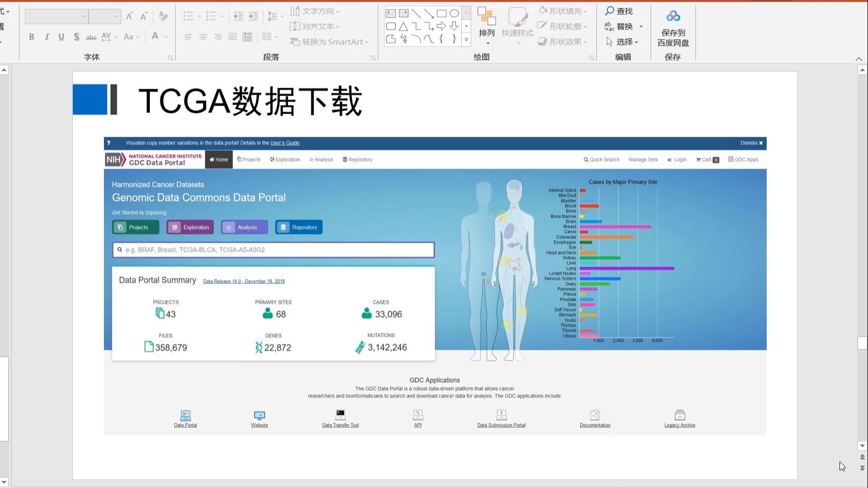Open the change case Aa dropdown
Image resolution: width=868 pixels, height=488 pixels.
131,37
